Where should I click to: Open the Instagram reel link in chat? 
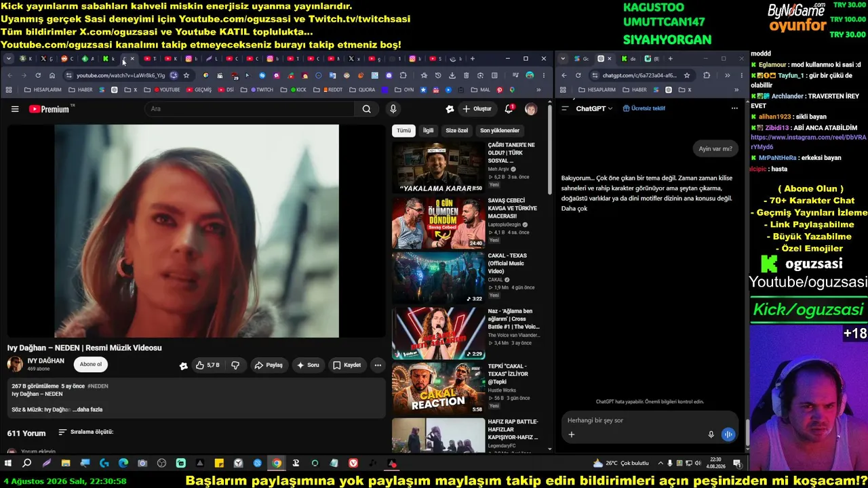coord(808,142)
